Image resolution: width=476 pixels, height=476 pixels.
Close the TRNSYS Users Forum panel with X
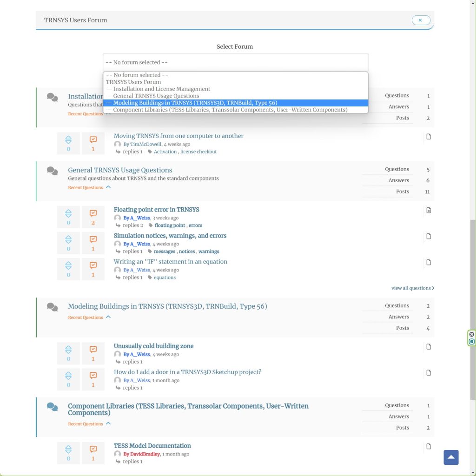point(421,20)
